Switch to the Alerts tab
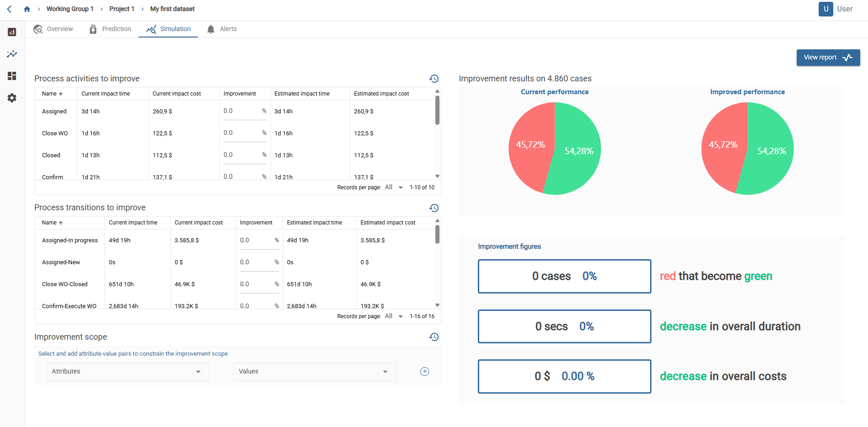This screenshot has width=868, height=427. (x=222, y=29)
